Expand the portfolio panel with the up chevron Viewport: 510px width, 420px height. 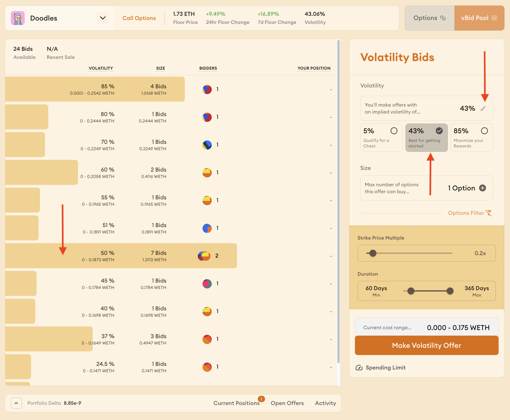[x=16, y=403]
